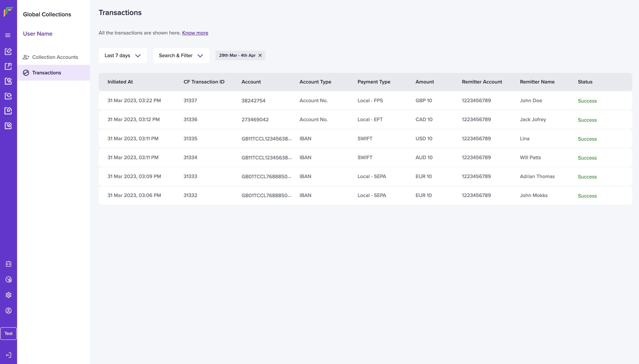
Task: Click the shield-check sidebar icon
Action: 8,81
